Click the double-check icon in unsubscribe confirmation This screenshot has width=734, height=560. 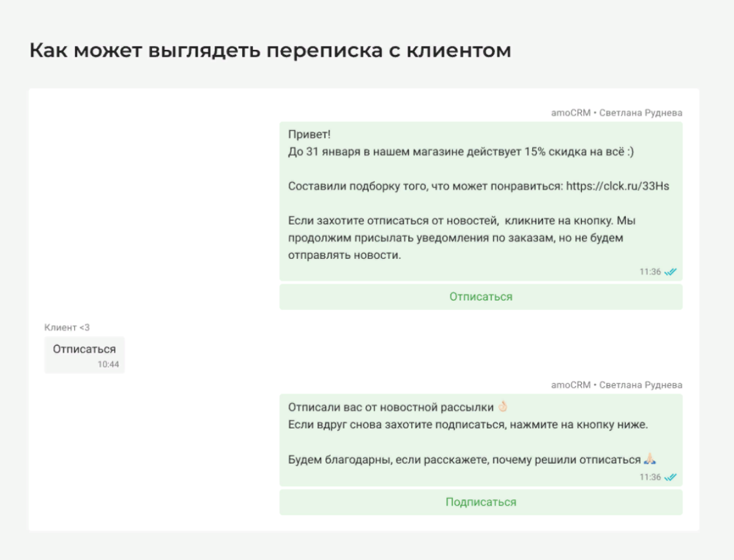pos(671,477)
